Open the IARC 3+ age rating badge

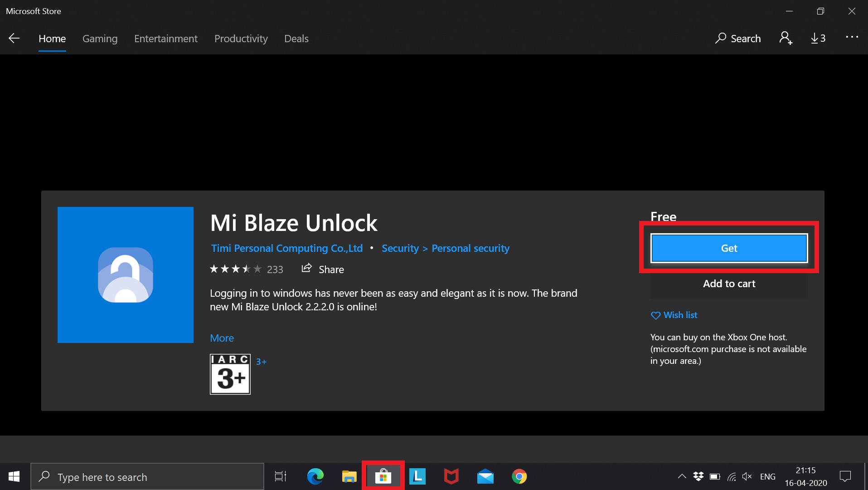point(229,374)
